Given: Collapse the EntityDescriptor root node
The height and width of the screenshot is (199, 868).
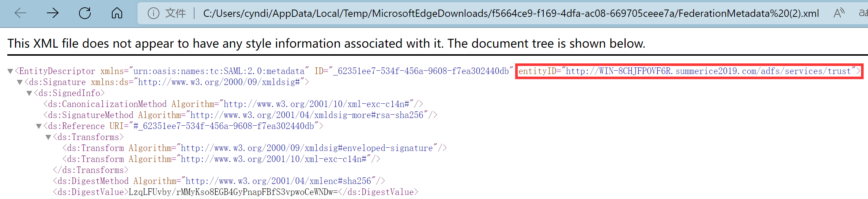Looking at the screenshot, I should (x=10, y=71).
